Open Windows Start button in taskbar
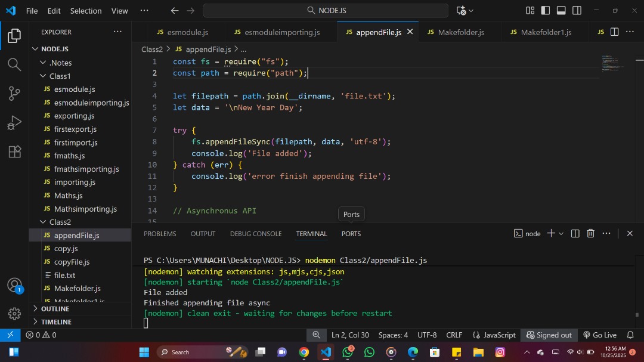 [144, 352]
